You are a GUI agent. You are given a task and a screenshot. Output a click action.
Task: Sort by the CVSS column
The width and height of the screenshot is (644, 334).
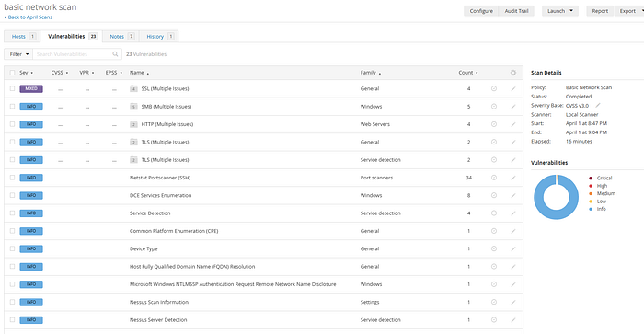tap(60, 73)
